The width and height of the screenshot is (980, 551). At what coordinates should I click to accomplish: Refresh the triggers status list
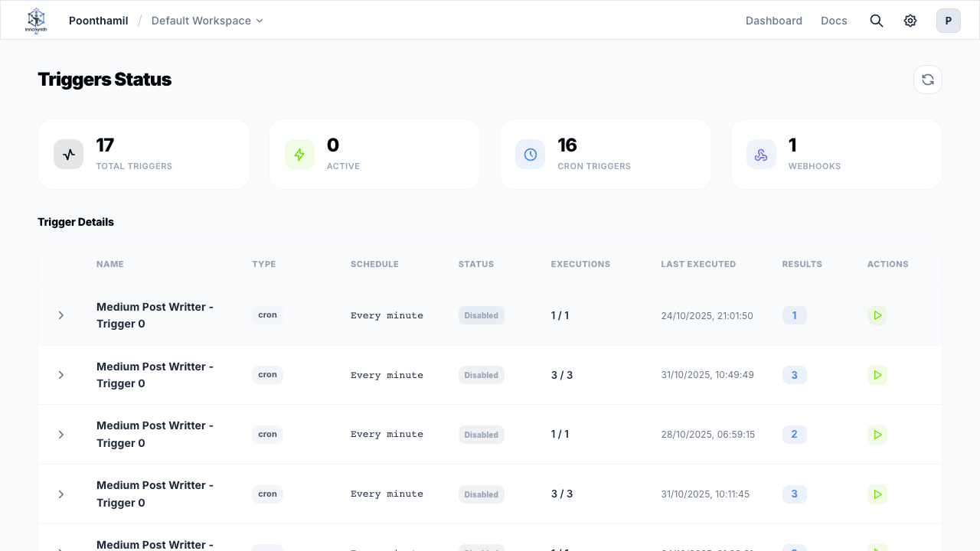coord(928,80)
